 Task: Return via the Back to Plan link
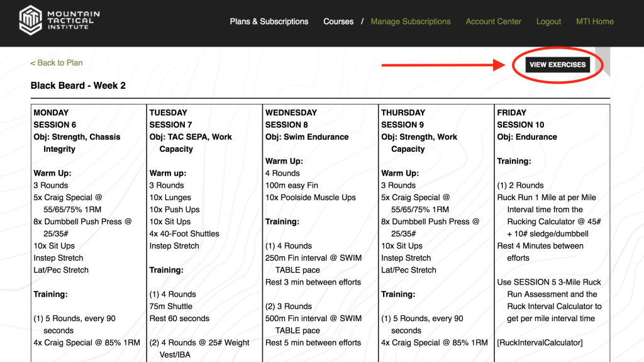57,63
